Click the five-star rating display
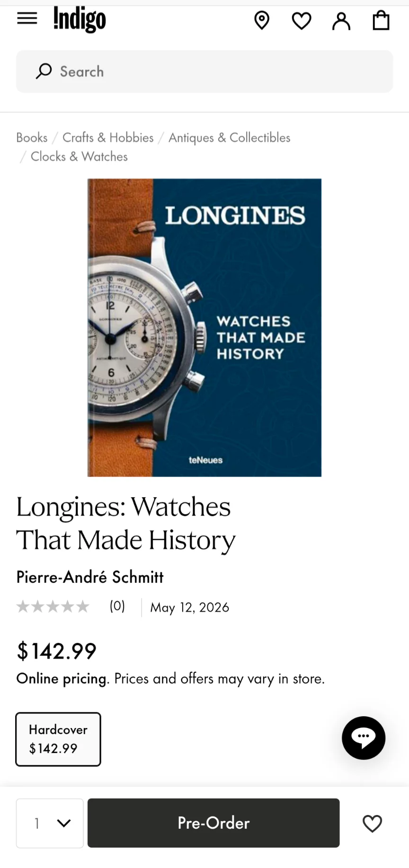The width and height of the screenshot is (409, 868). tap(53, 606)
